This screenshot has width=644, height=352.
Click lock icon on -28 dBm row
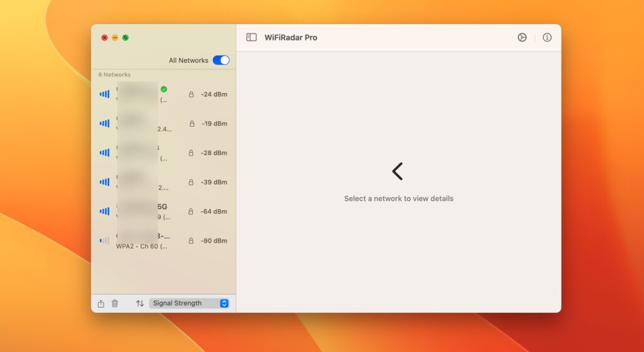[x=191, y=152]
